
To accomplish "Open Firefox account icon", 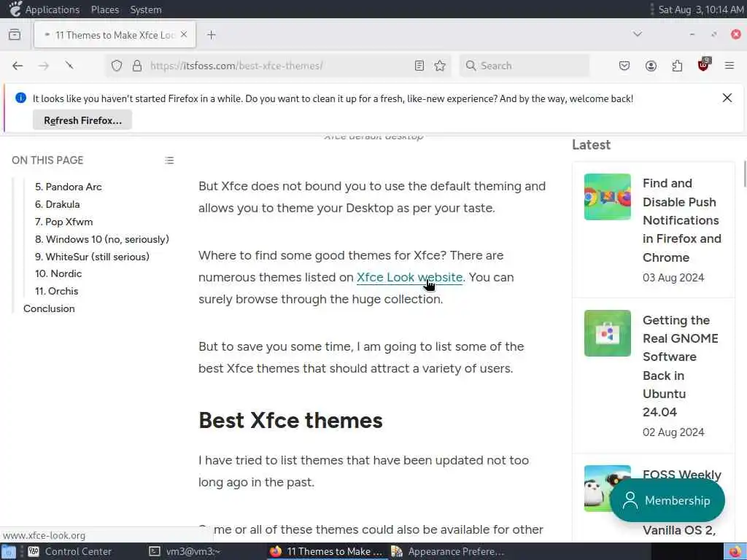I will click(651, 66).
